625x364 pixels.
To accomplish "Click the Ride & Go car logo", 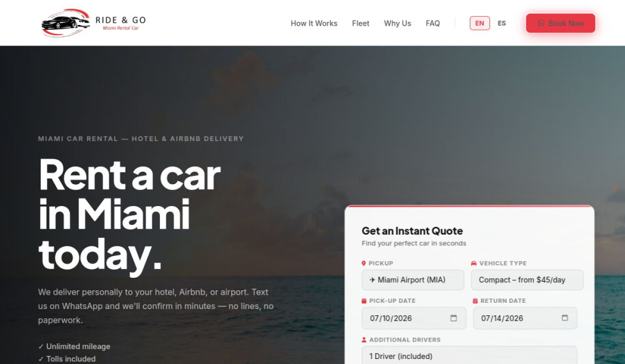I will 94,23.
